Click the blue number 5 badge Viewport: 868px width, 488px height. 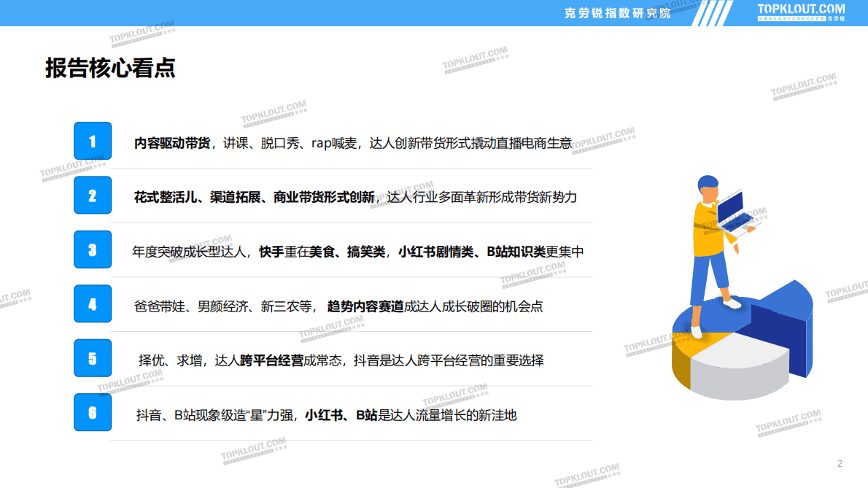93,358
